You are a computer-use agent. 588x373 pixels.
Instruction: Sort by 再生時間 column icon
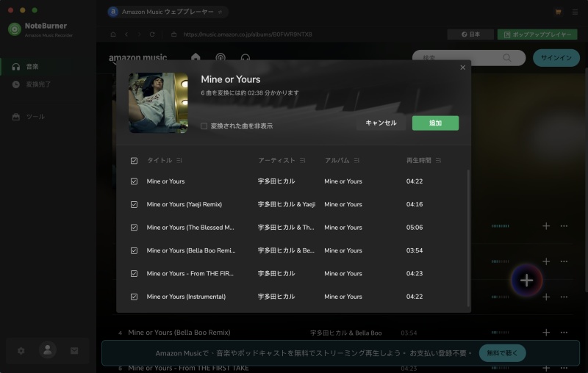438,160
